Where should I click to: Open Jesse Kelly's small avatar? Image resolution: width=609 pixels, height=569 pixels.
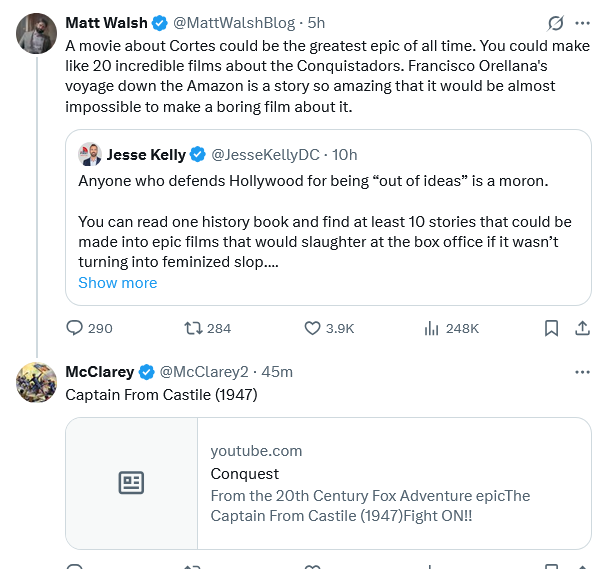pos(90,154)
